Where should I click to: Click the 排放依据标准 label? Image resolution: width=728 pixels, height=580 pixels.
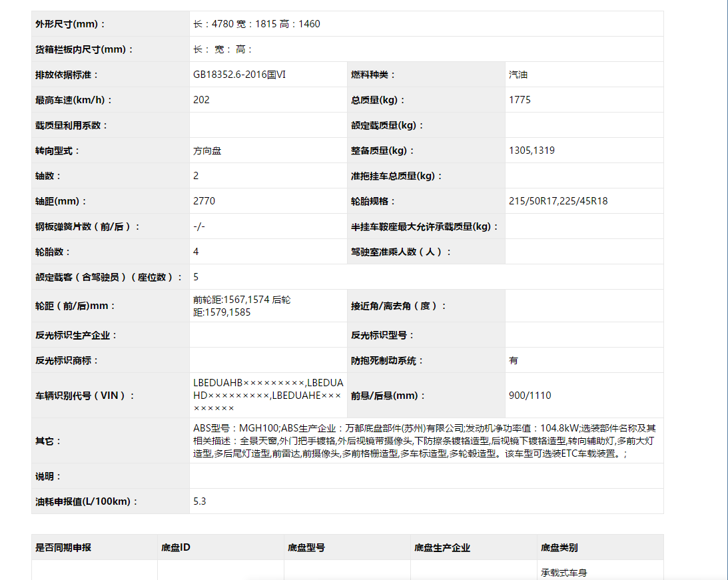[x=67, y=75]
